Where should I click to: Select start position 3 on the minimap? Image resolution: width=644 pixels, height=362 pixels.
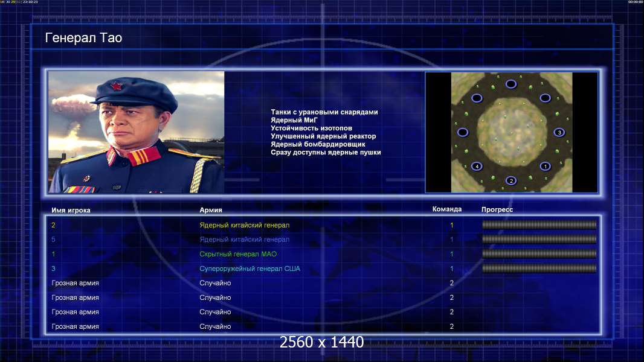559,132
